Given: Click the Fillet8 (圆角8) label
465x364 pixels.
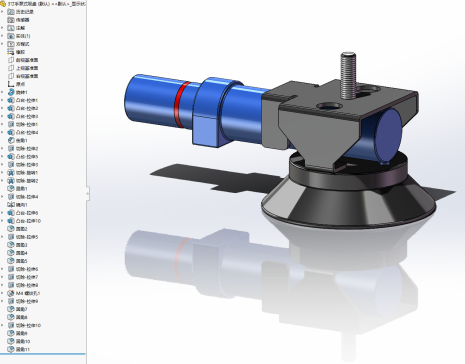Looking at the screenshot, I should [22, 317].
